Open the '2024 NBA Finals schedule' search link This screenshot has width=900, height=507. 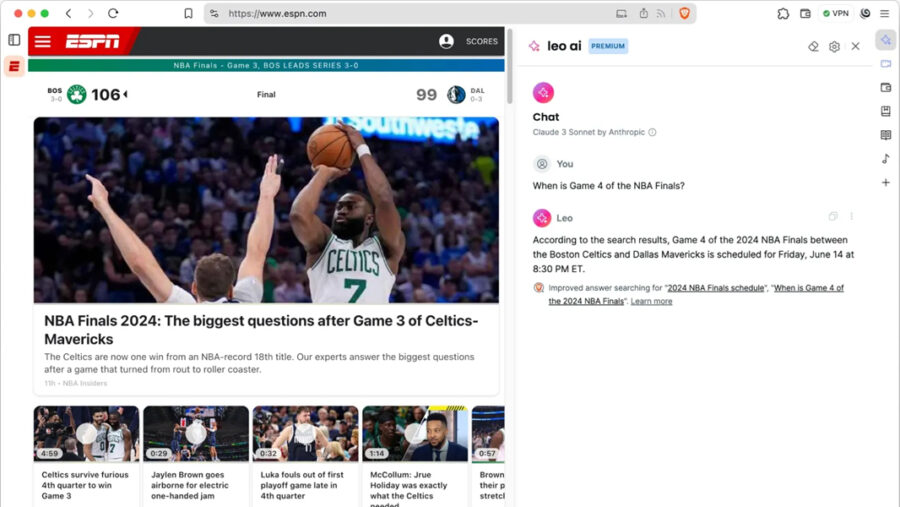tap(716, 288)
